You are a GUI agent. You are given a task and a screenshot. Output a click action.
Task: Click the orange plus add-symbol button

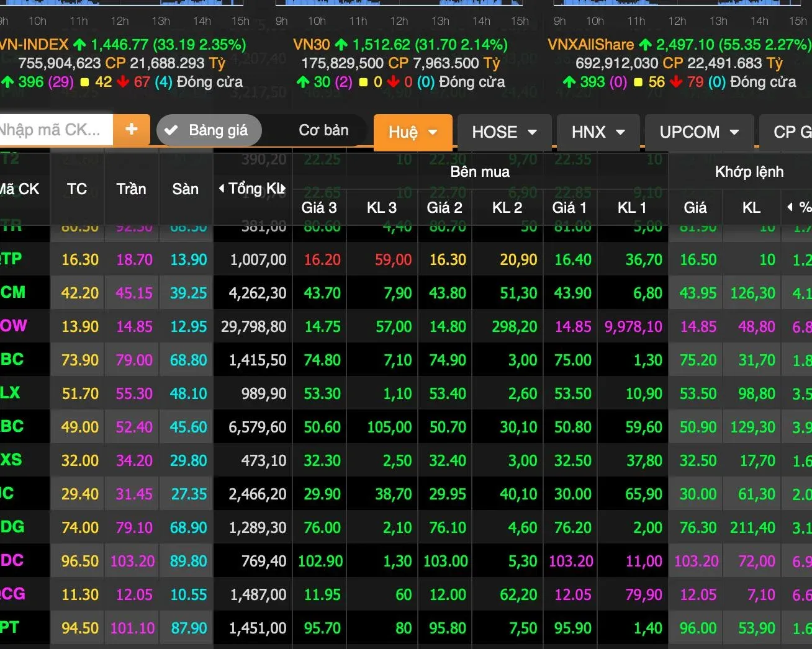point(131,130)
